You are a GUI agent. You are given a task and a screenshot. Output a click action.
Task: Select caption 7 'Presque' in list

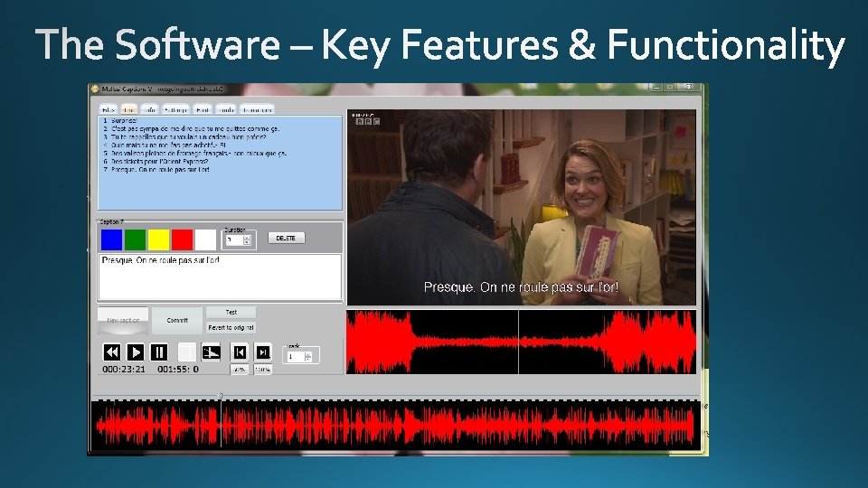[220, 169]
